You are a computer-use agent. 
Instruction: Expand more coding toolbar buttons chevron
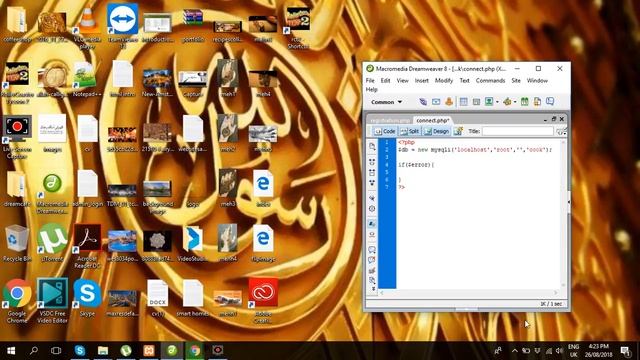[x=373, y=289]
